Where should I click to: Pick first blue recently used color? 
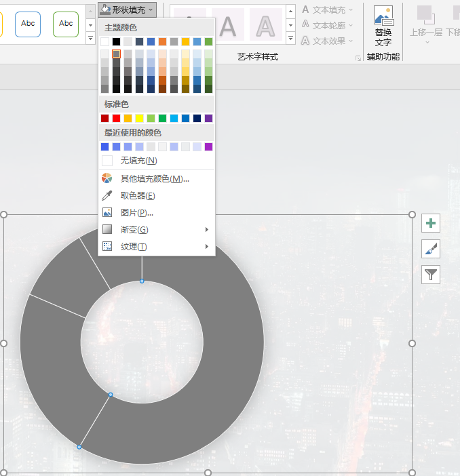click(104, 147)
